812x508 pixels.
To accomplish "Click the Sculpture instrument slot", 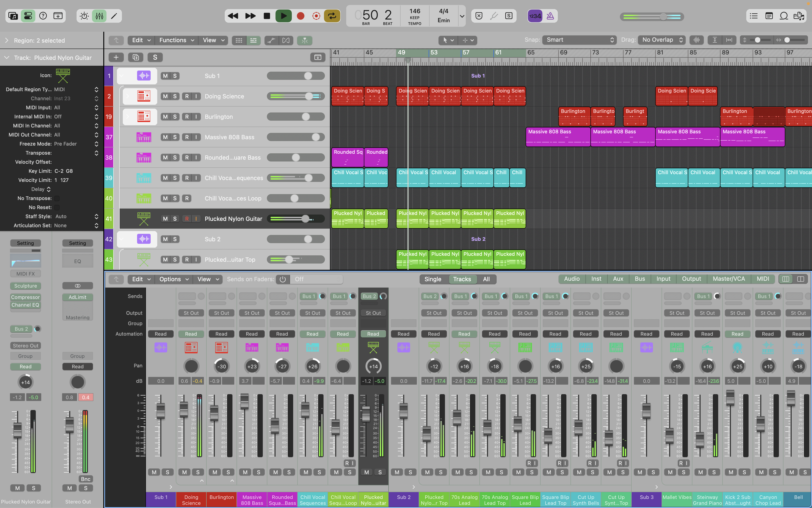I will [26, 286].
